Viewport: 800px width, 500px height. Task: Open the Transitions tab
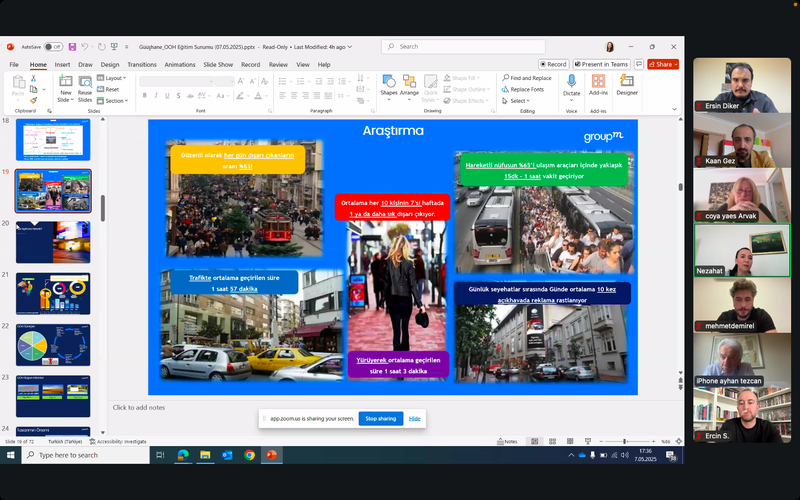pyautogui.click(x=142, y=65)
